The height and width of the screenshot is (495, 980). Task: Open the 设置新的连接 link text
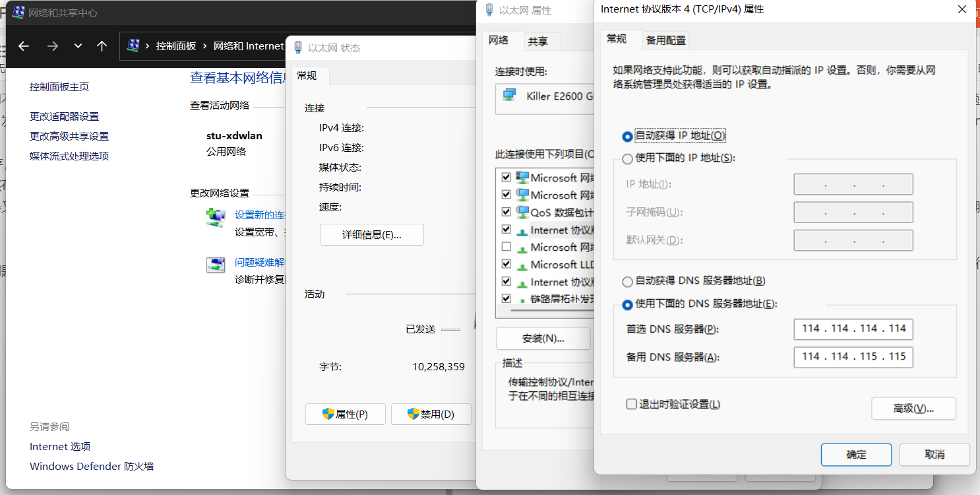coord(260,215)
